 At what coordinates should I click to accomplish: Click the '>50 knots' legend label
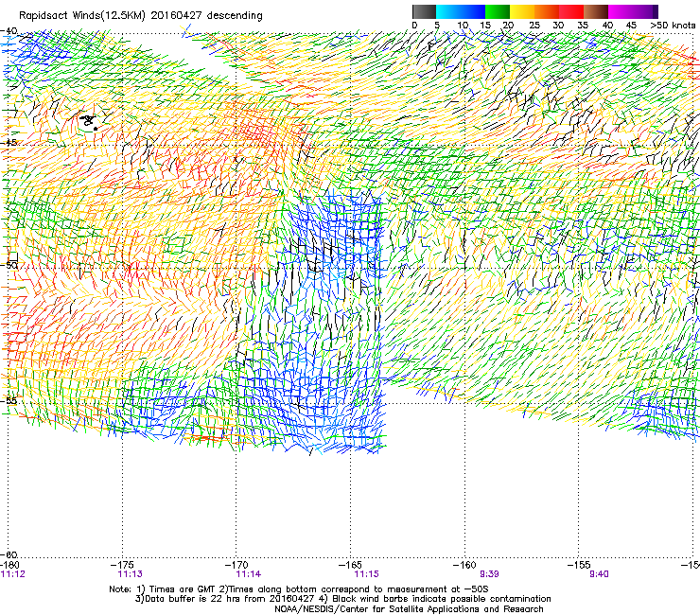coord(673,26)
